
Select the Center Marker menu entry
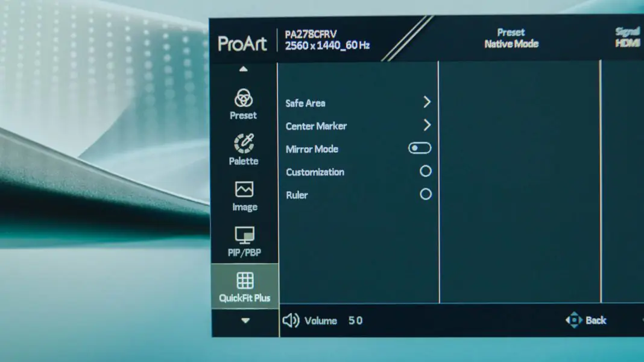316,126
